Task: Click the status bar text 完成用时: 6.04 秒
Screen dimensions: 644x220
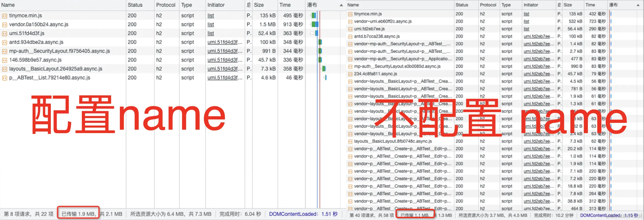Action: click(240, 214)
